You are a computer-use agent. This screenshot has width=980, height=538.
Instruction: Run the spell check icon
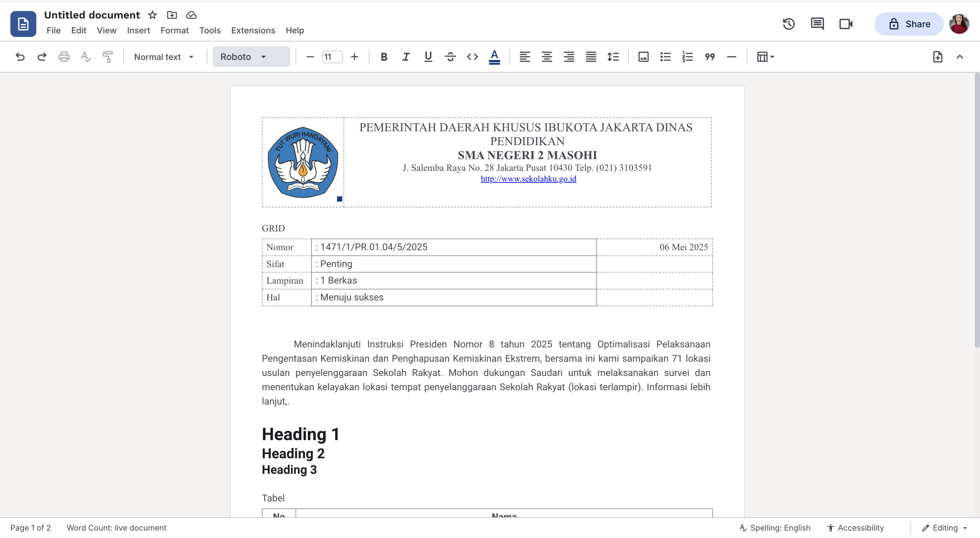[86, 57]
